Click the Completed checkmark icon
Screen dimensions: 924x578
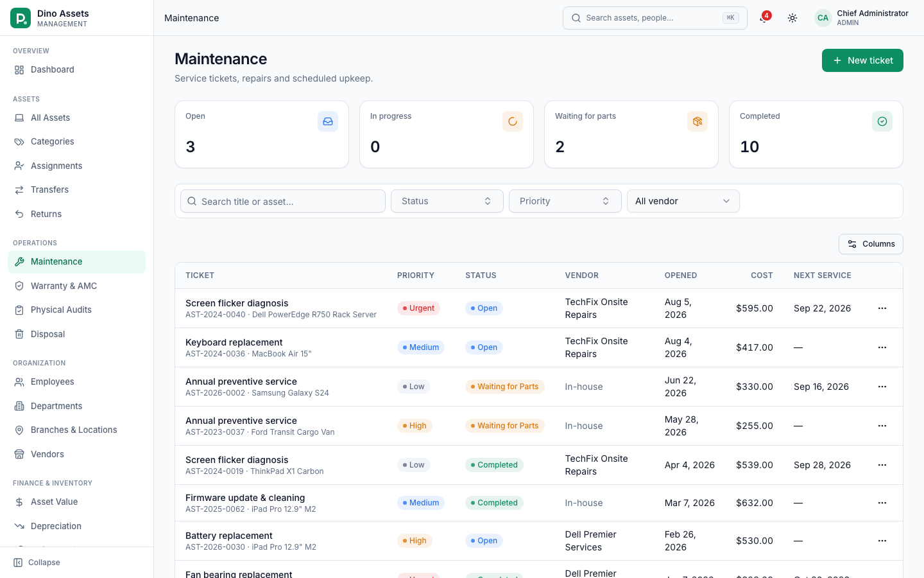pyautogui.click(x=882, y=121)
